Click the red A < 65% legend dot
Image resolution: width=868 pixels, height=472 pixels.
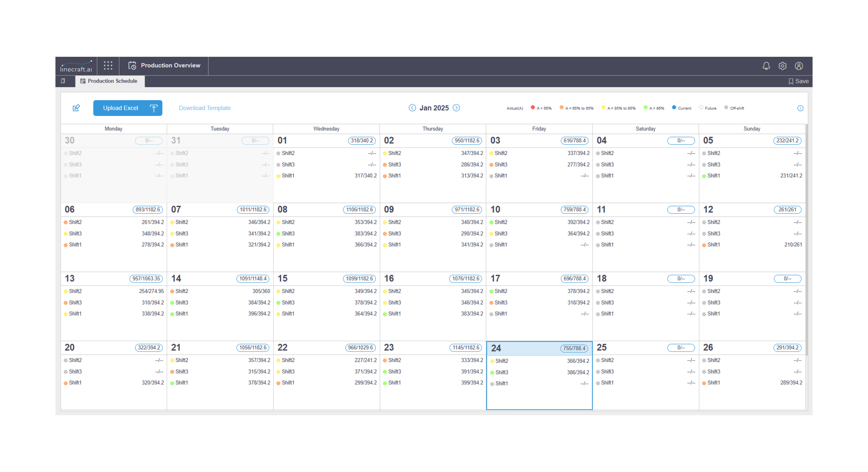click(533, 107)
